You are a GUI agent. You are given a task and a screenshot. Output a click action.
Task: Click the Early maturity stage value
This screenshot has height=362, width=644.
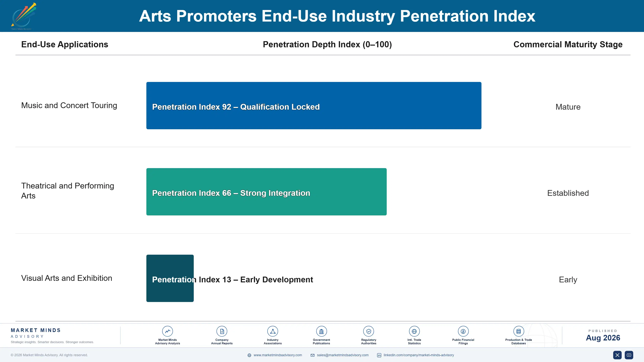click(568, 280)
